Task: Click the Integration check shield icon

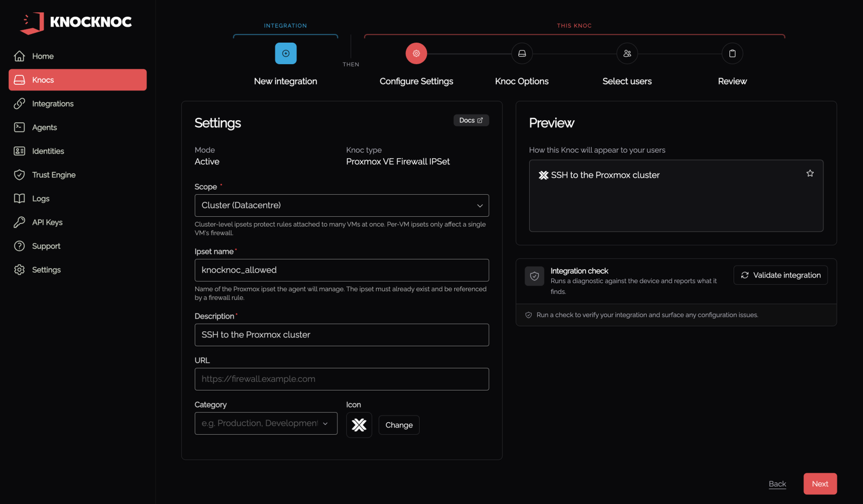Action: pyautogui.click(x=534, y=276)
